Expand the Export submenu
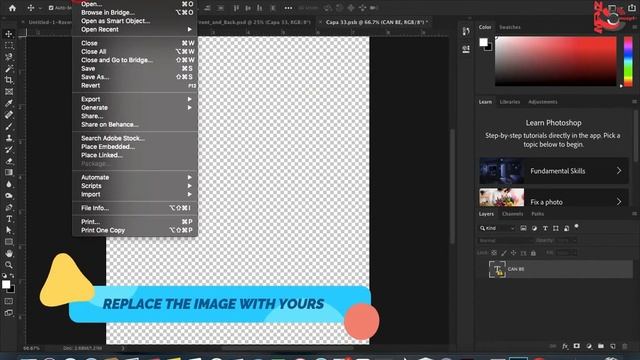 (135, 99)
